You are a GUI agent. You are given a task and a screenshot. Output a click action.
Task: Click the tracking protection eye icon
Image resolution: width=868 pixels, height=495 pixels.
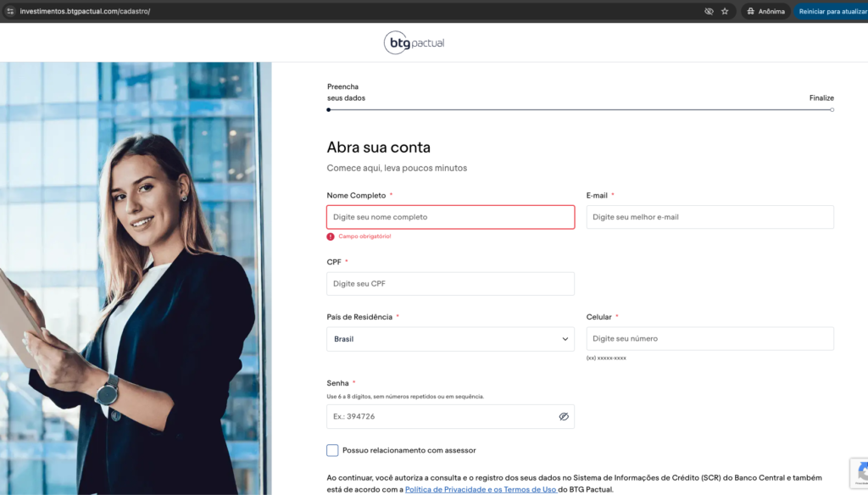tap(709, 11)
